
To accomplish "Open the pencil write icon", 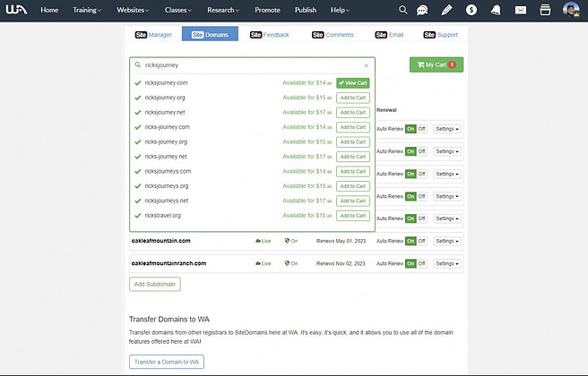I will point(446,10).
